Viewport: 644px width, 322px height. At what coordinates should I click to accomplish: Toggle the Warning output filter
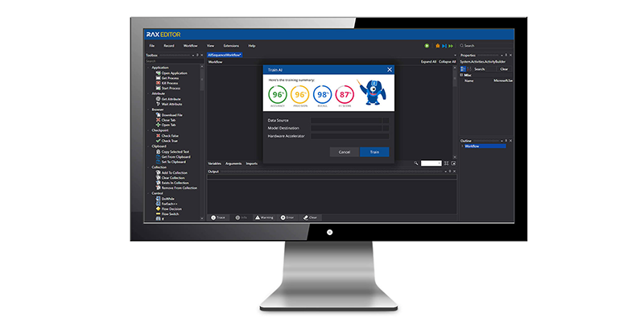click(x=264, y=217)
